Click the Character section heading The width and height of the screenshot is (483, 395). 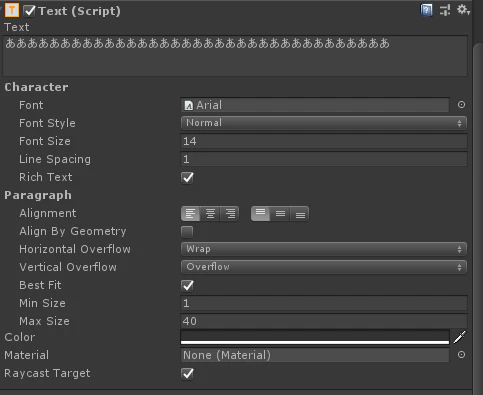[x=36, y=87]
